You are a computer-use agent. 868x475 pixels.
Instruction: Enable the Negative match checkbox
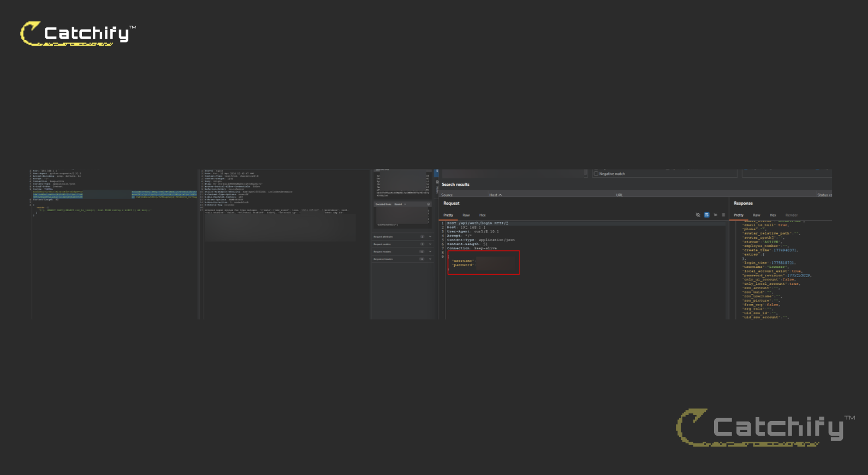[596, 173]
